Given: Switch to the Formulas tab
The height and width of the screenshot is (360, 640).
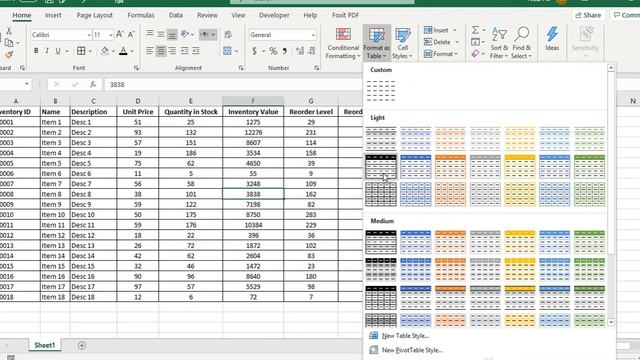Looking at the screenshot, I should coord(141,15).
